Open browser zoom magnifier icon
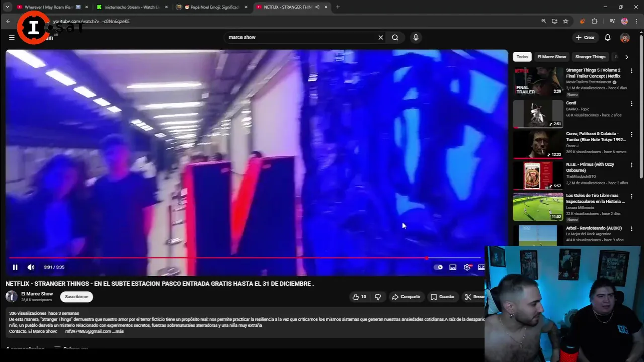 544,21
